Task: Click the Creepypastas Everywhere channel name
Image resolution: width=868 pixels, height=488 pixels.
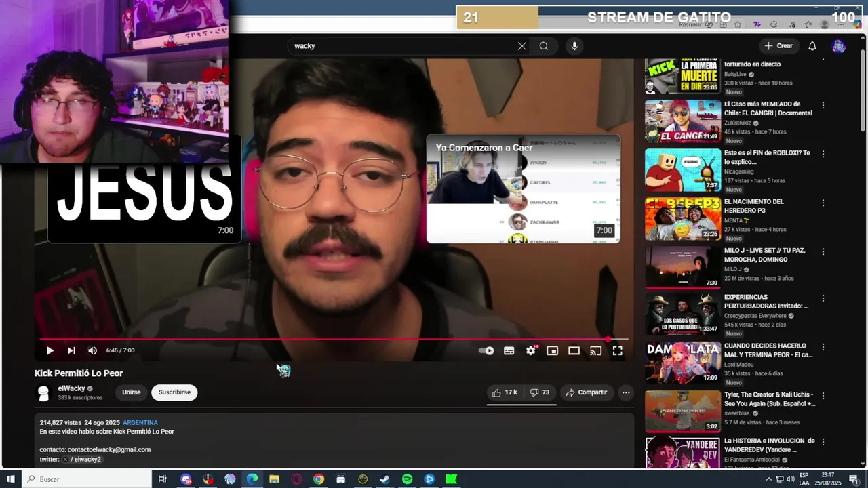Action: point(755,316)
